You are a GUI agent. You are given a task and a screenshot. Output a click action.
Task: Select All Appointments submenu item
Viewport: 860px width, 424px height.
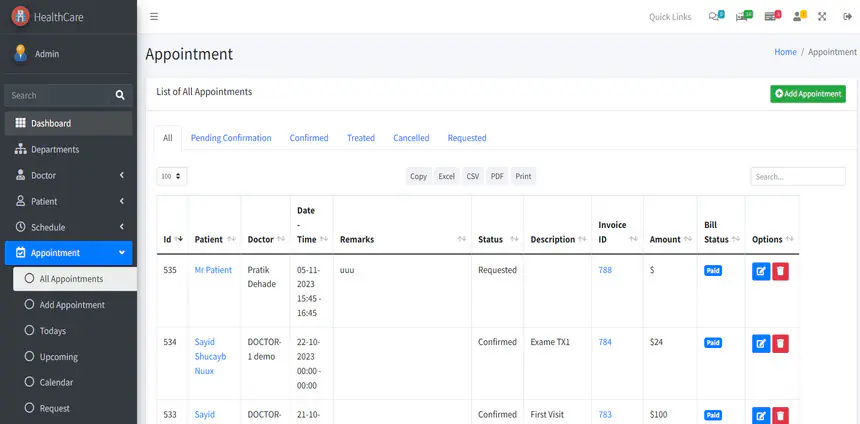click(75, 279)
